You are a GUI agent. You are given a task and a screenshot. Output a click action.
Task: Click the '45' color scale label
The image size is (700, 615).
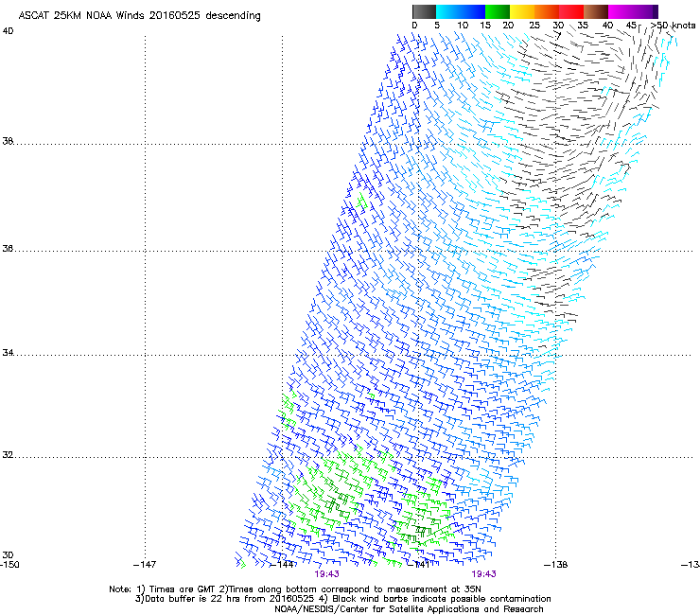[631, 26]
